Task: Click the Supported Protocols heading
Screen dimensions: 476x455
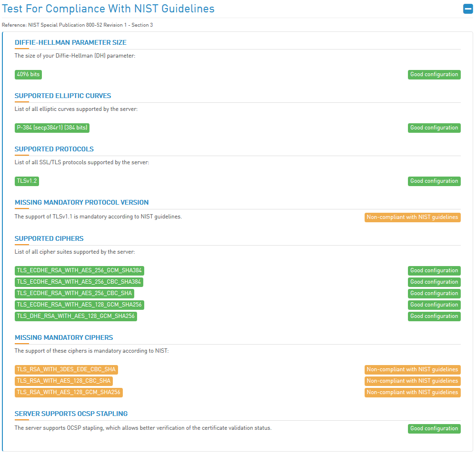Action: click(54, 149)
